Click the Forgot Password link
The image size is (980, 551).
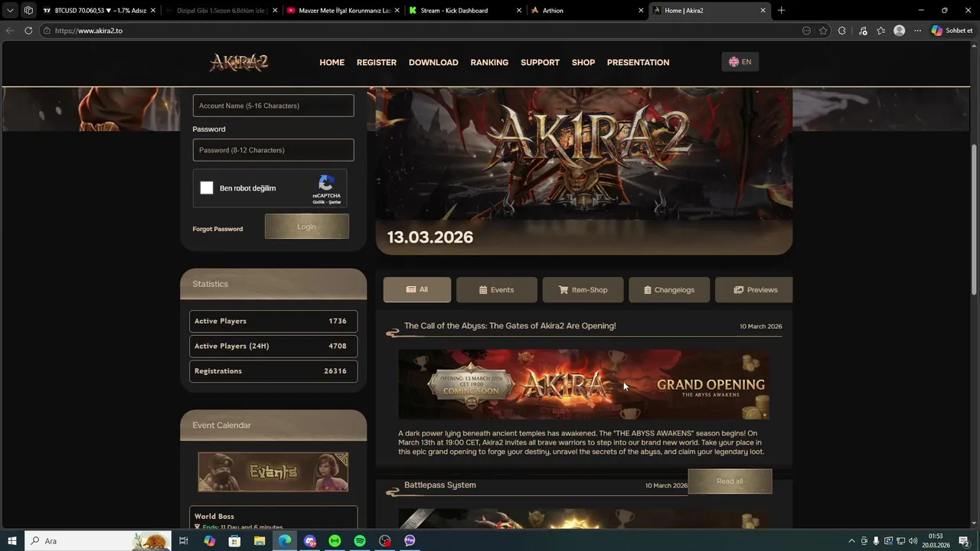pos(217,229)
